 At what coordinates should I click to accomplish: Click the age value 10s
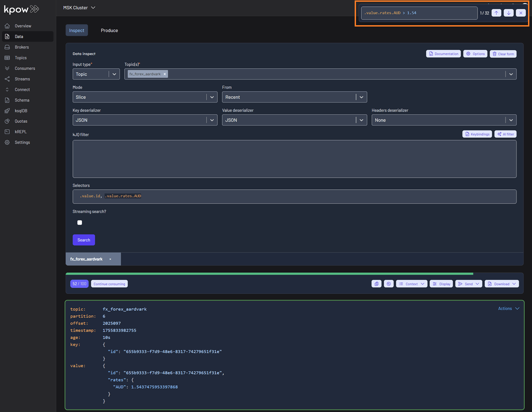tap(107, 338)
